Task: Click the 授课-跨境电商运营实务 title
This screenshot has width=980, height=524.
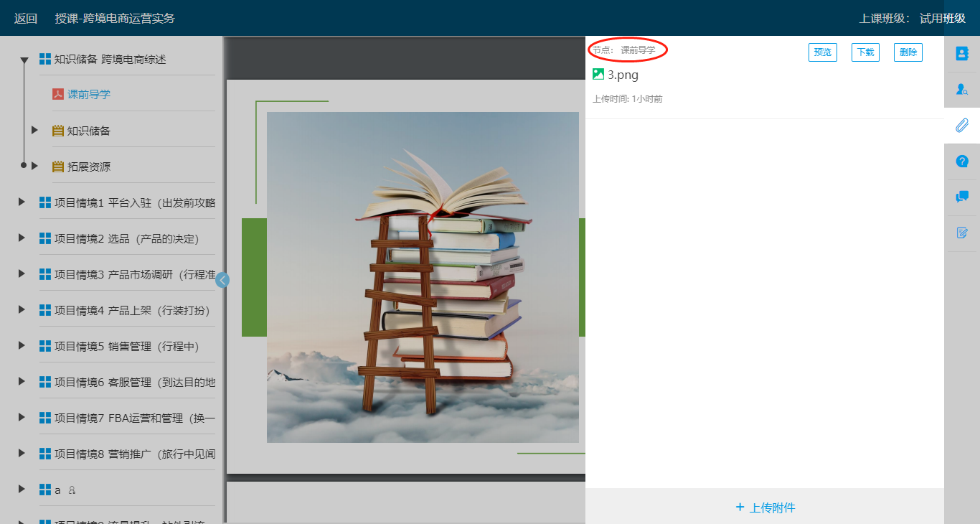Action: (115, 18)
